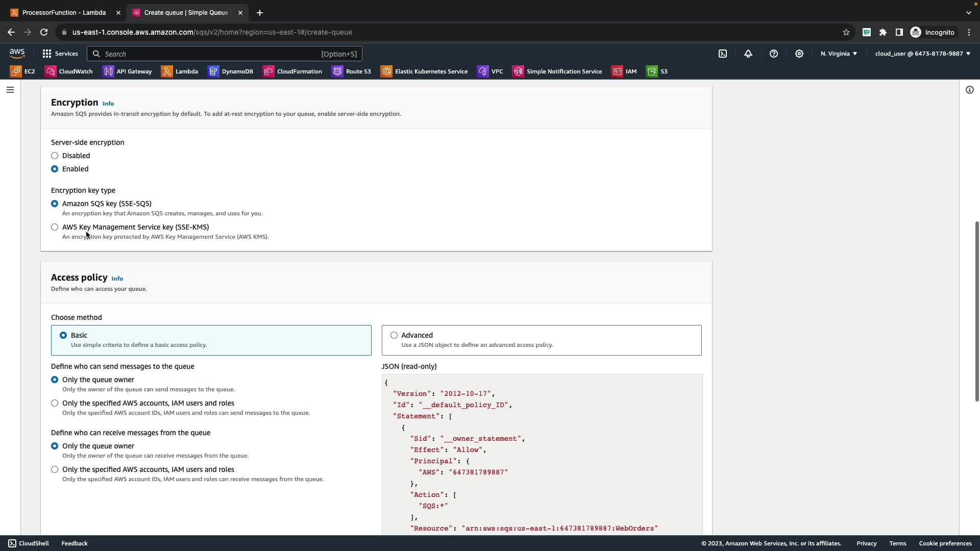Open the info panel icon at the right edge

pyautogui.click(x=969, y=90)
